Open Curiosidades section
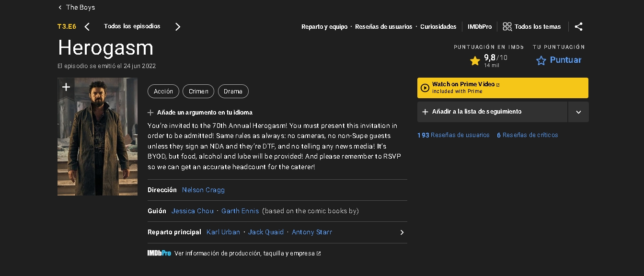The width and height of the screenshot is (644, 276). click(438, 27)
